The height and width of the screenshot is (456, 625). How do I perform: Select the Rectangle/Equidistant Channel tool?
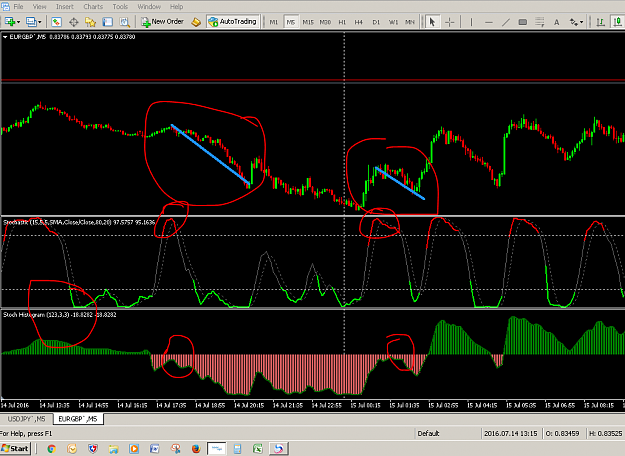tap(523, 22)
